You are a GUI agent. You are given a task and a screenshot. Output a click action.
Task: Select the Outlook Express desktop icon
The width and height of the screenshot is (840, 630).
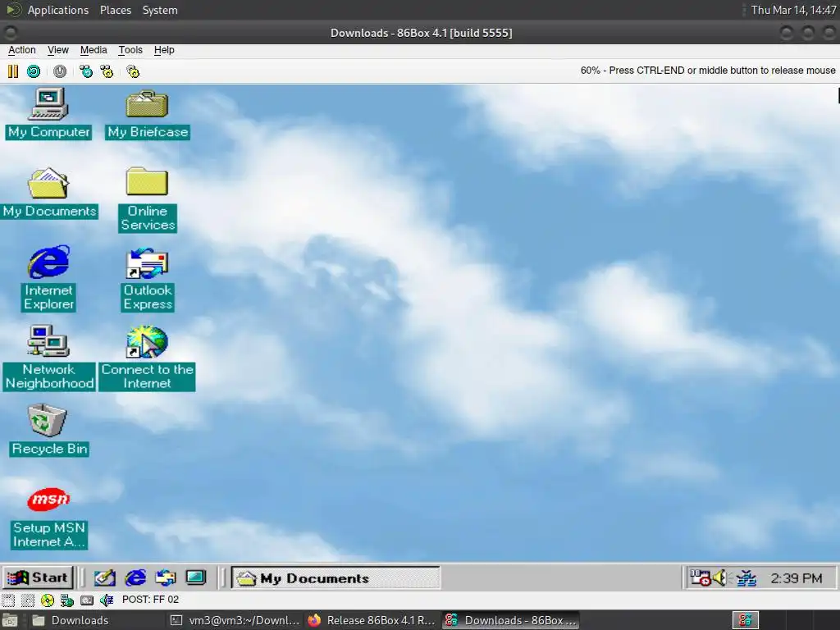148,279
